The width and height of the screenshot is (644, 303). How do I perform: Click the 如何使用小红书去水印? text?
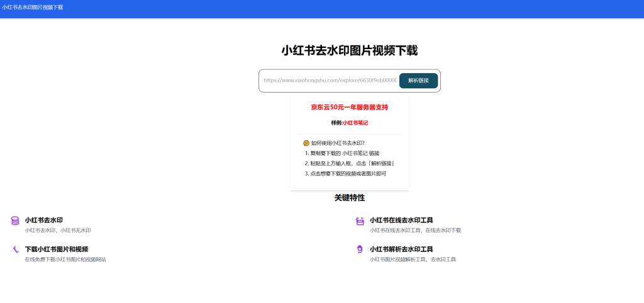click(x=338, y=143)
